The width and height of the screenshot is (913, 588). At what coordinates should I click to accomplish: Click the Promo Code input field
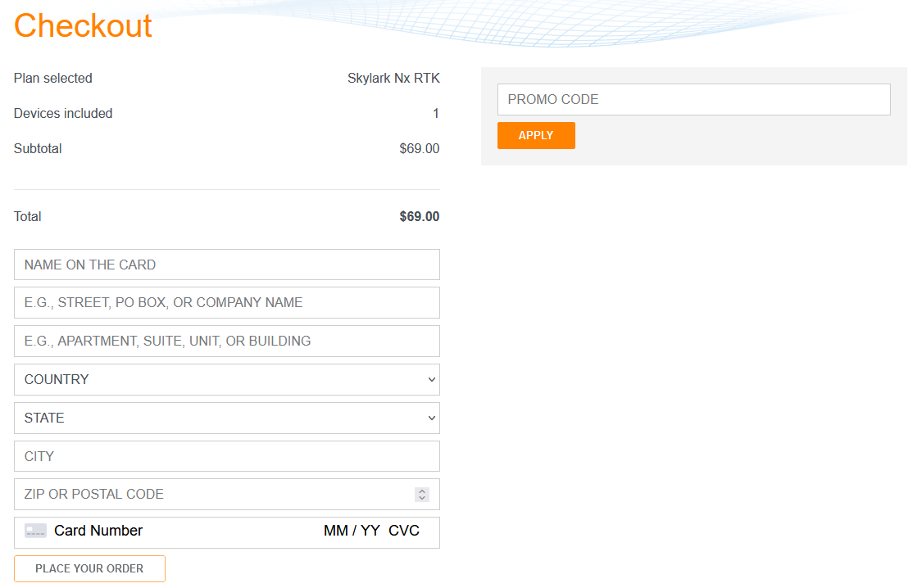[693, 99]
